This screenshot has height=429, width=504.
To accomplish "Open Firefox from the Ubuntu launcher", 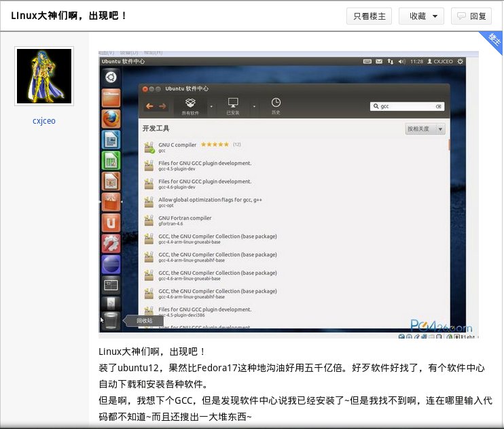I will 110,119.
